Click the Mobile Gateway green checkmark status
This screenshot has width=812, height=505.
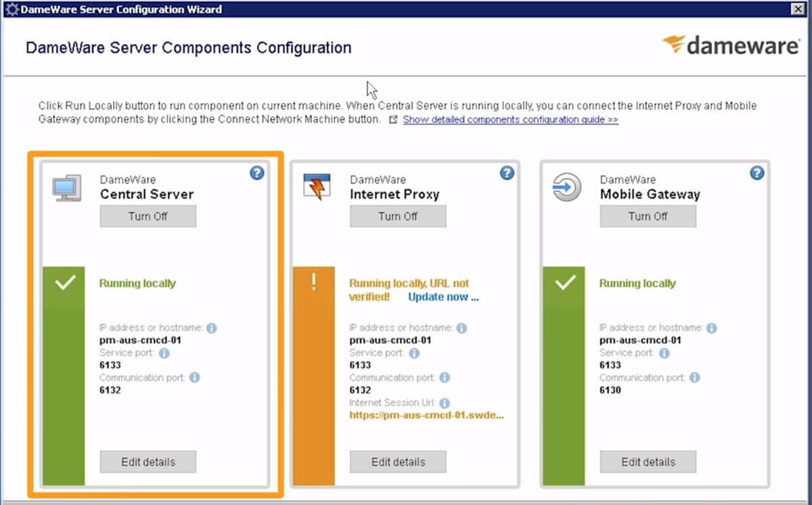pyautogui.click(x=564, y=283)
